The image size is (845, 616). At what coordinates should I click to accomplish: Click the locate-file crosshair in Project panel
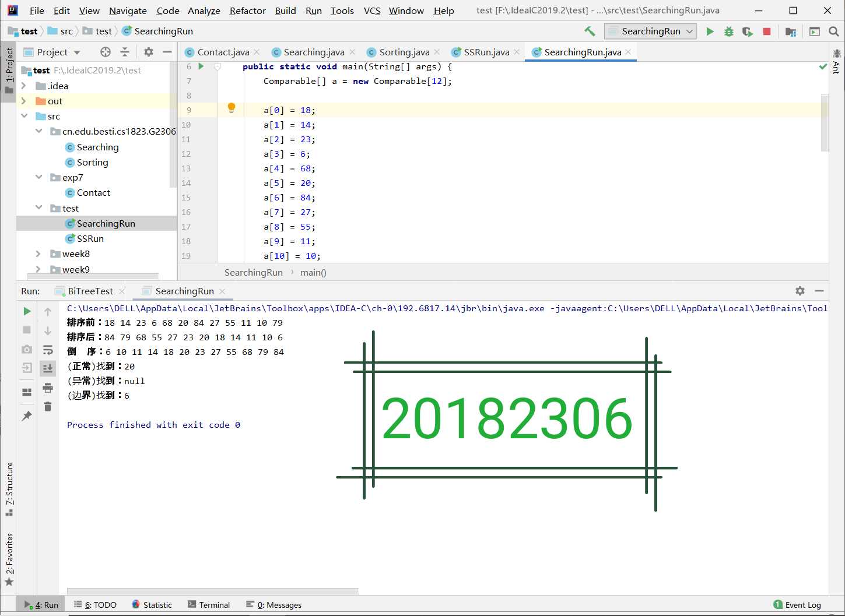click(x=106, y=52)
